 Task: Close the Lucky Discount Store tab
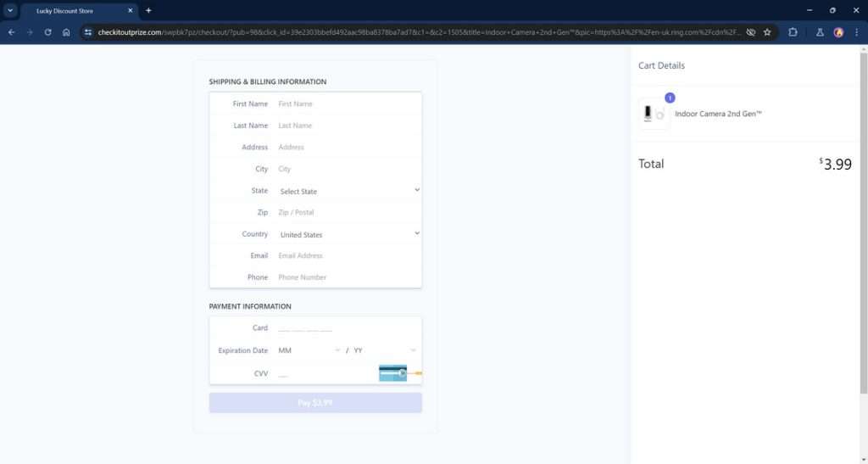coord(131,10)
